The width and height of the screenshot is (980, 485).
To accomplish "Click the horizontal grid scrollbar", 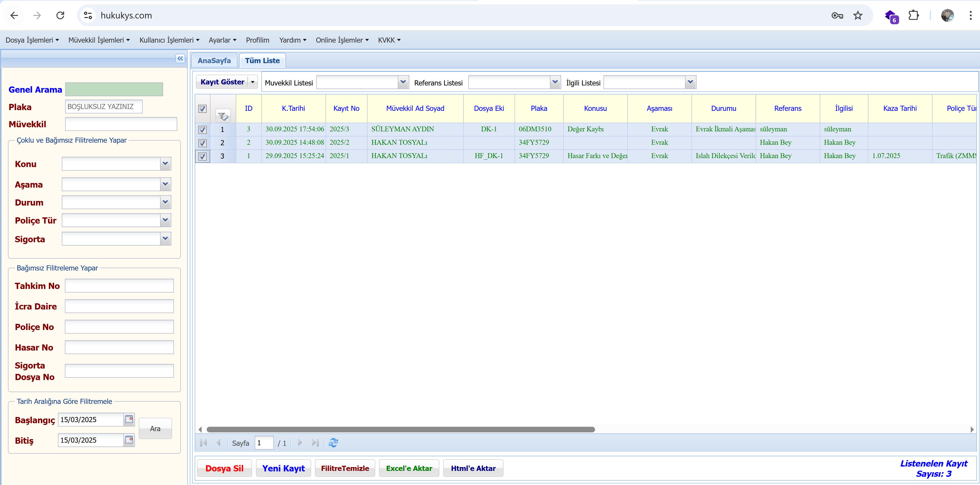I will pyautogui.click(x=400, y=429).
